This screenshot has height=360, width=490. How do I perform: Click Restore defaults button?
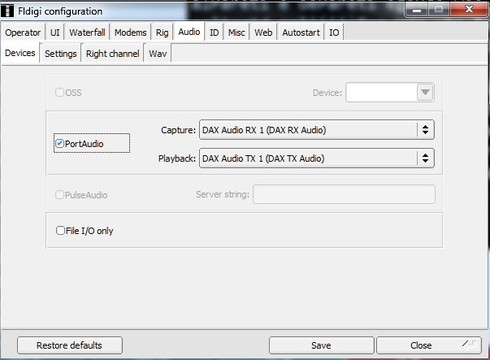70,345
